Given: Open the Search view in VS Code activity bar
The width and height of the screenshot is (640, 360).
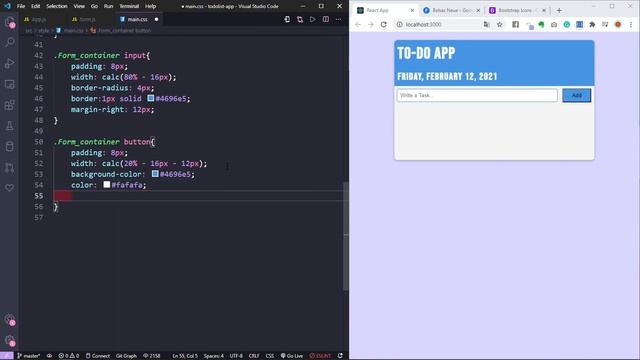Looking at the screenshot, I should [9, 42].
